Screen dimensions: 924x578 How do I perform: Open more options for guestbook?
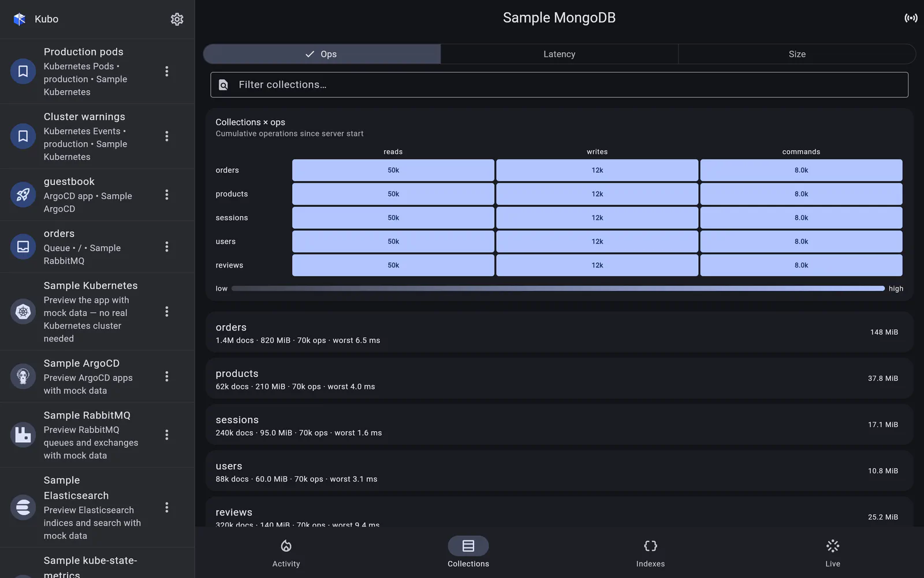tap(167, 195)
